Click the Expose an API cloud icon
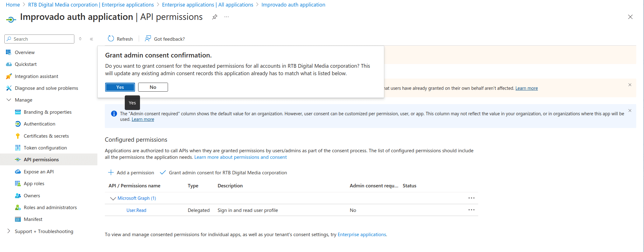644x252 pixels. pyautogui.click(x=18, y=172)
